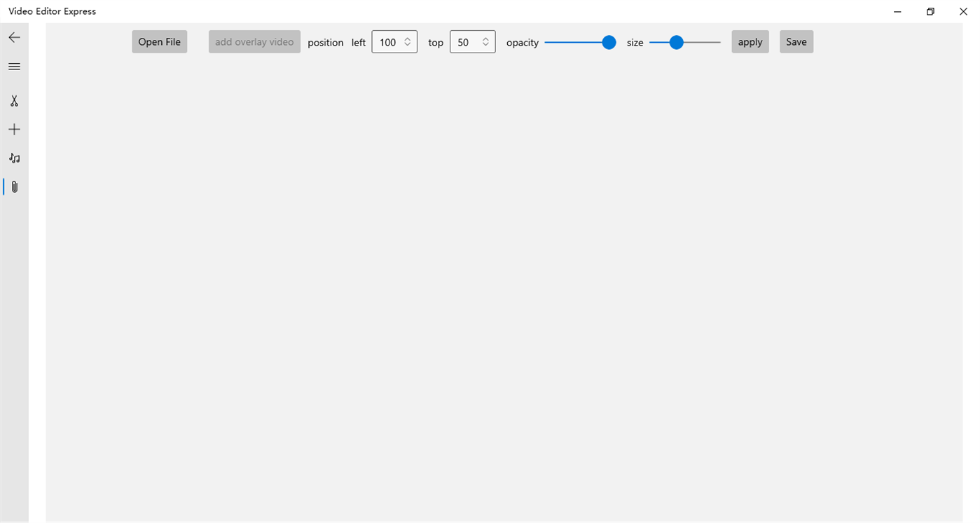Select the plus add media tool
The height and width of the screenshot is (523, 980).
14,129
